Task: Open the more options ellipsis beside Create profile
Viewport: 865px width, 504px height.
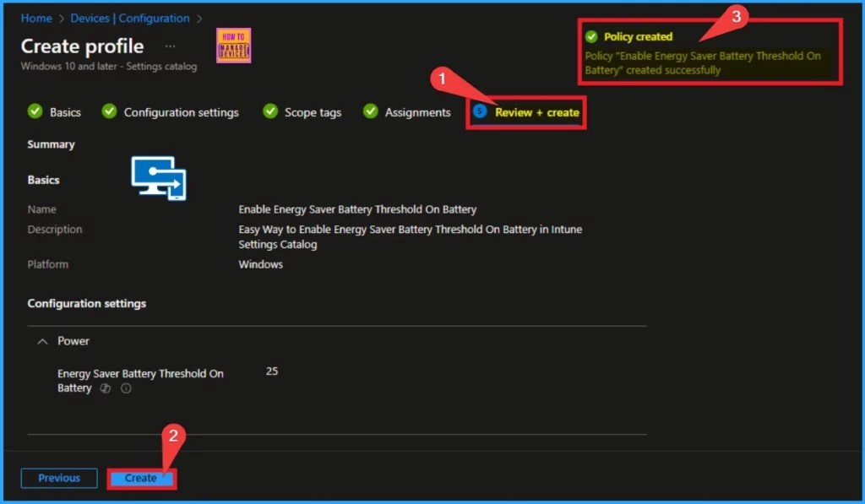Action: (x=170, y=46)
